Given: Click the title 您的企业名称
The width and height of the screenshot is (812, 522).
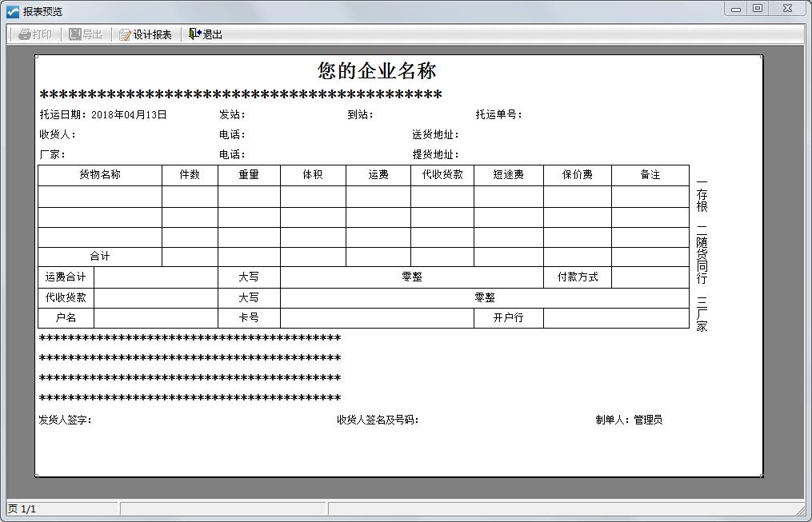Looking at the screenshot, I should click(x=377, y=71).
